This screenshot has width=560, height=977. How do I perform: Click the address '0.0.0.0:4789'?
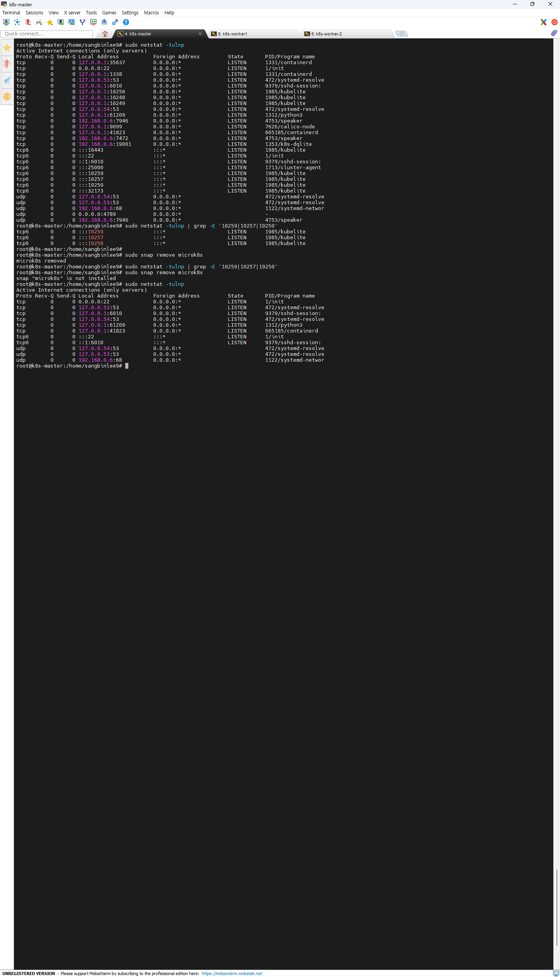pyautogui.click(x=97, y=214)
